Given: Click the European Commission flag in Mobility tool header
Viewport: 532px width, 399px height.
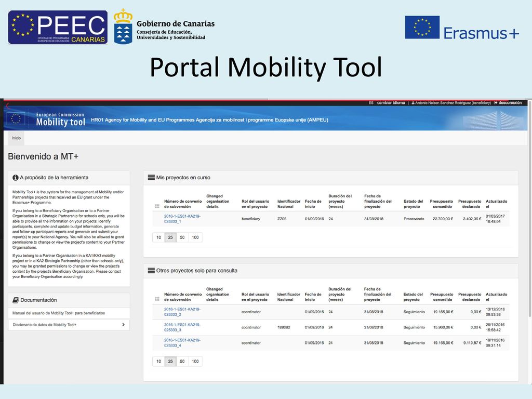Looking at the screenshot, I should [x=16, y=119].
